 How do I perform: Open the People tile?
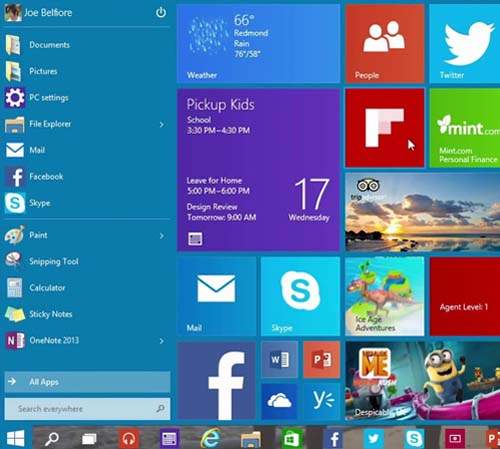tap(385, 43)
